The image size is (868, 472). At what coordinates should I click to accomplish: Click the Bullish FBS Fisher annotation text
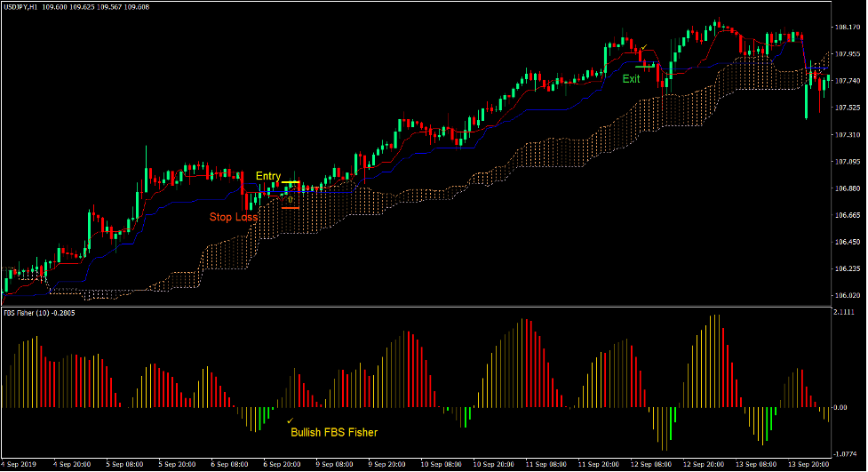[x=334, y=433]
